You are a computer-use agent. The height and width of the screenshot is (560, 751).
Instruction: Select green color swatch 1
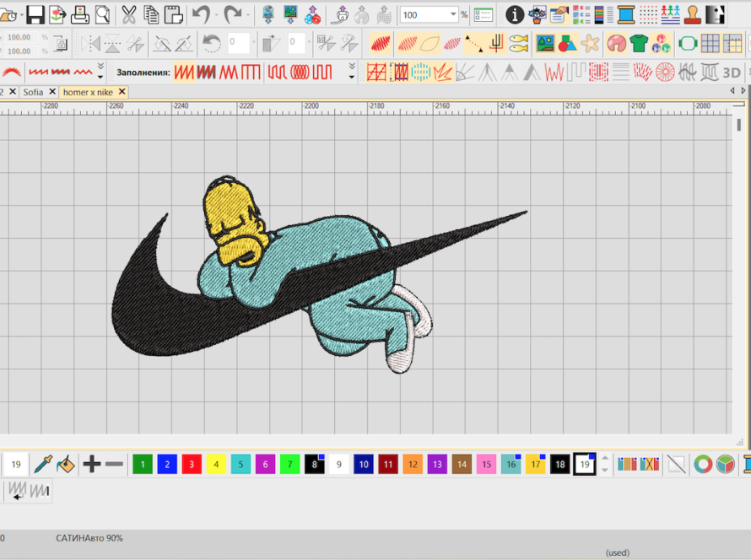point(143,464)
